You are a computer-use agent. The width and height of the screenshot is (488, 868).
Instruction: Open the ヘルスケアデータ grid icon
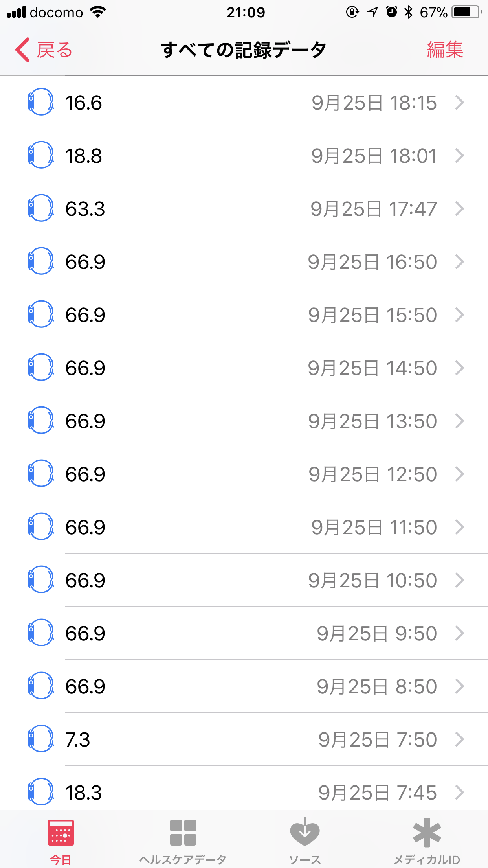(183, 833)
